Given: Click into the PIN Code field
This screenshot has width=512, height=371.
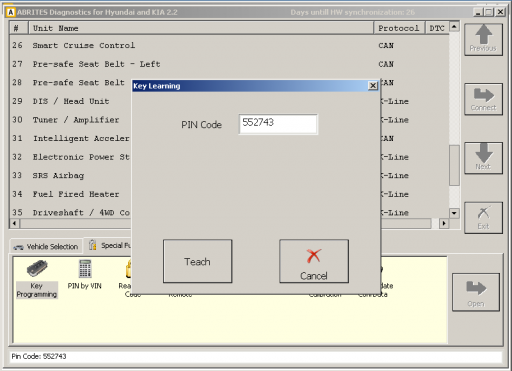Looking at the screenshot, I should [278, 124].
